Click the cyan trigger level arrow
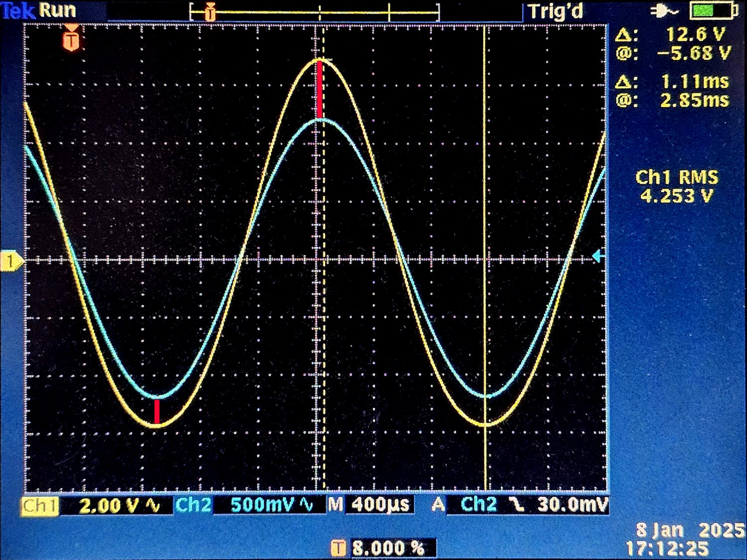This screenshot has height=560, width=747. pyautogui.click(x=598, y=256)
